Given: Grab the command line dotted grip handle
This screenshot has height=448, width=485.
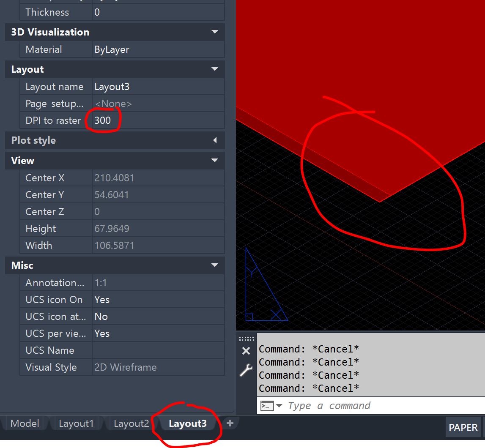Looking at the screenshot, I should [x=246, y=337].
